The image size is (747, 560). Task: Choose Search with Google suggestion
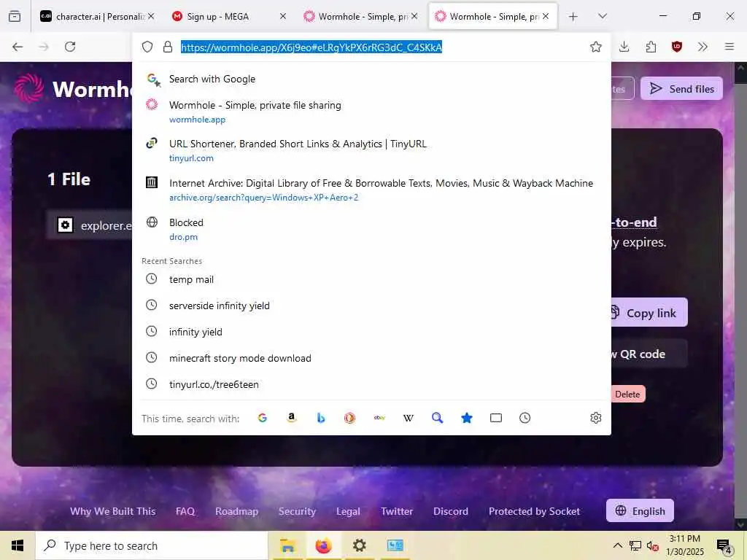[371, 79]
